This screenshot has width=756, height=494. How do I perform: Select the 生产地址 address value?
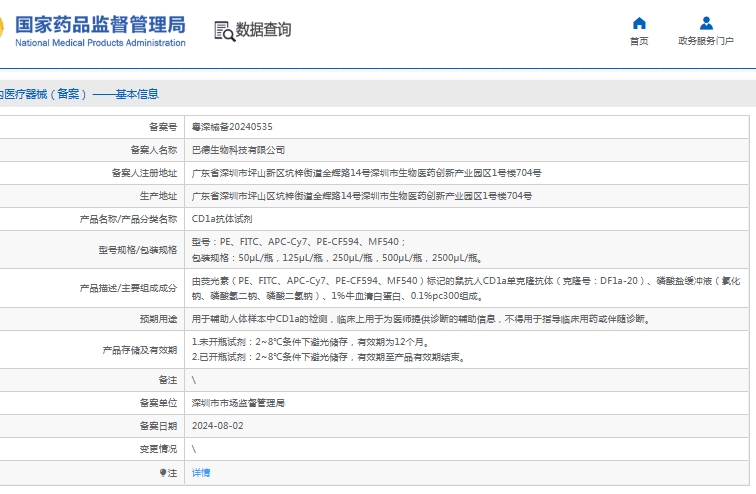coord(362,196)
